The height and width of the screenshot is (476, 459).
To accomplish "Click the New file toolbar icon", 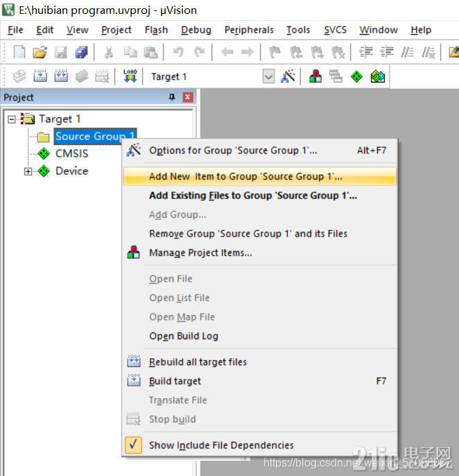I will pos(19,52).
